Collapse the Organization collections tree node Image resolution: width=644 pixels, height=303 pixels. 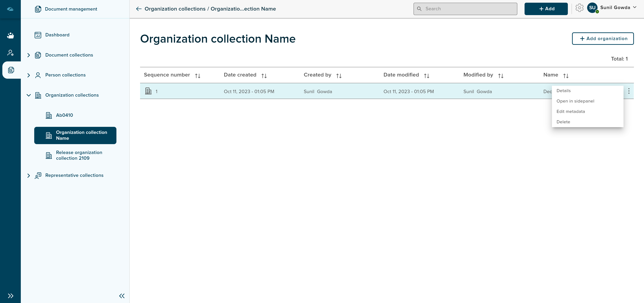(x=29, y=95)
